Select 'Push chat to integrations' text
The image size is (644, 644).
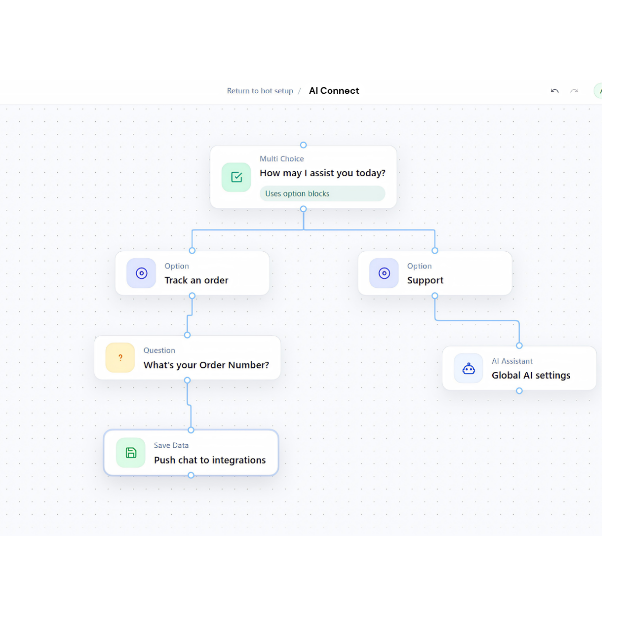[210, 460]
